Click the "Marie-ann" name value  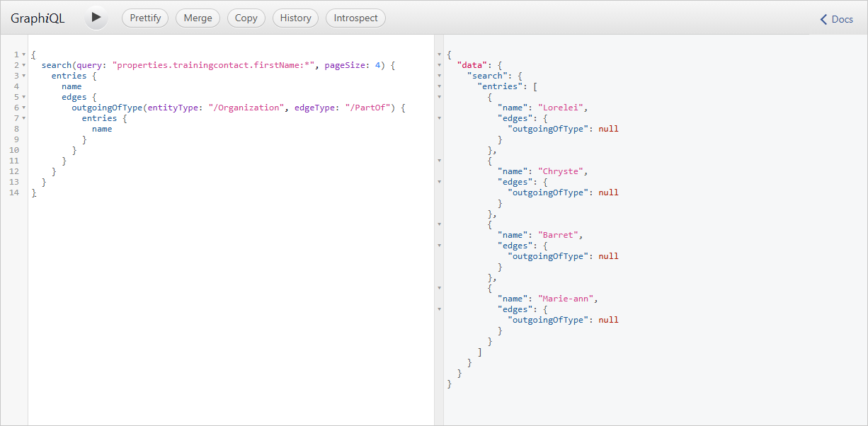pos(566,299)
